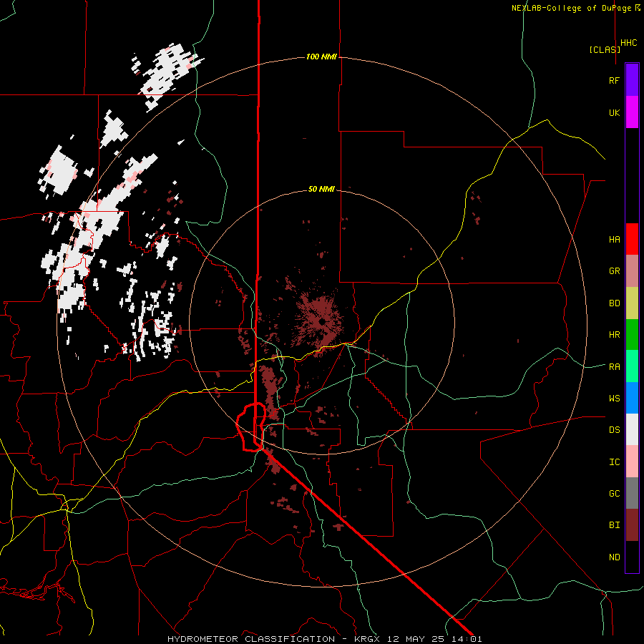Click the HA legend label text

[615, 240]
